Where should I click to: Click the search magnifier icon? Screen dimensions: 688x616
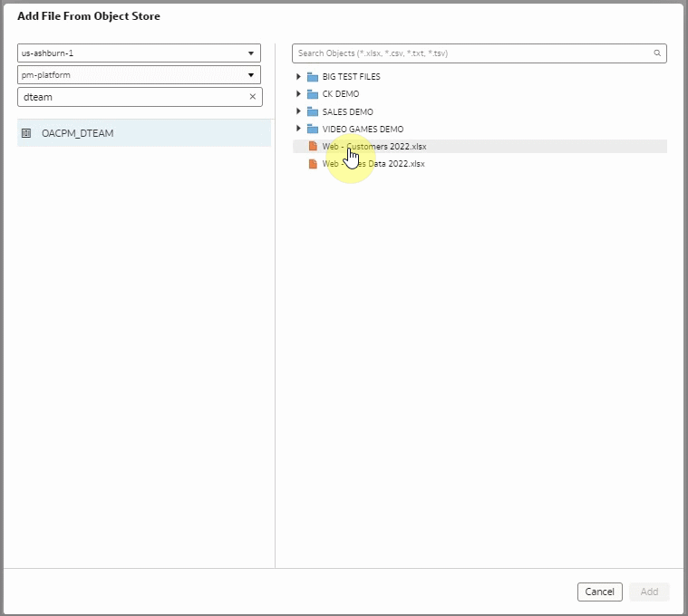click(x=657, y=53)
